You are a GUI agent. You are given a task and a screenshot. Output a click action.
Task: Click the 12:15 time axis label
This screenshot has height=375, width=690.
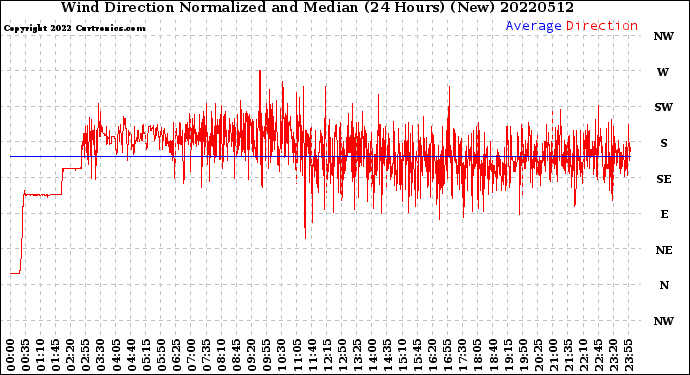click(327, 355)
